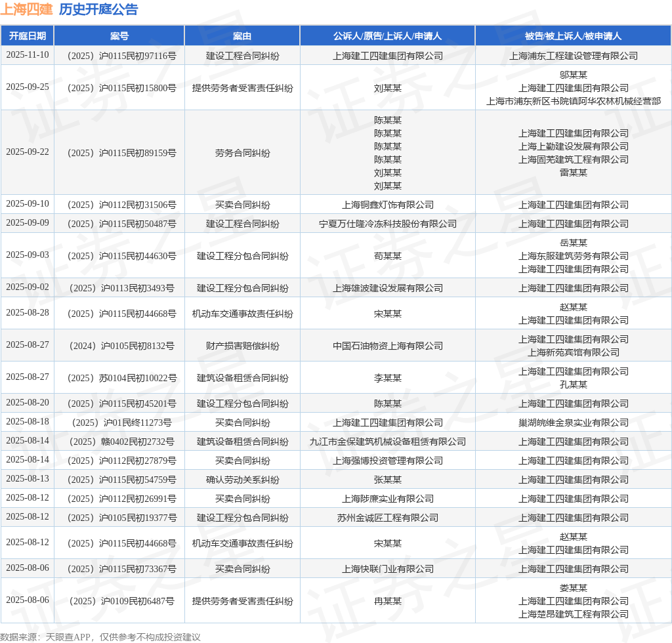
Task: Click defendant "雷某某"
Action: (x=574, y=173)
